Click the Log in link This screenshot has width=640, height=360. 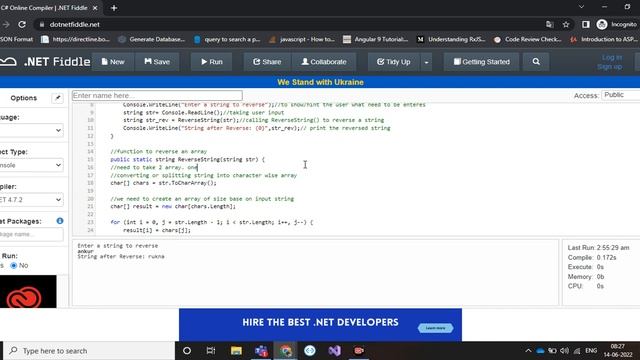pos(612,58)
